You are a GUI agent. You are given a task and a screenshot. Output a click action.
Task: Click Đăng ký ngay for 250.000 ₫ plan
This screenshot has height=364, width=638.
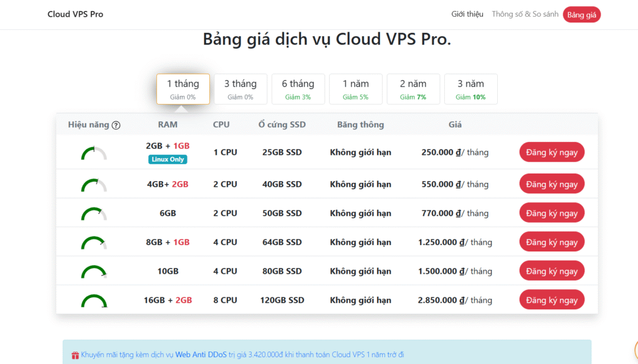(551, 152)
